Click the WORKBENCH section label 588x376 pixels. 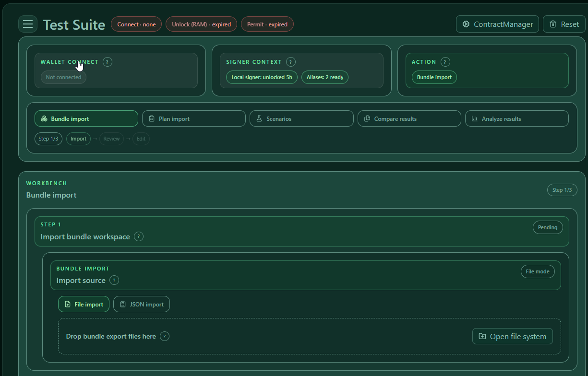click(47, 183)
